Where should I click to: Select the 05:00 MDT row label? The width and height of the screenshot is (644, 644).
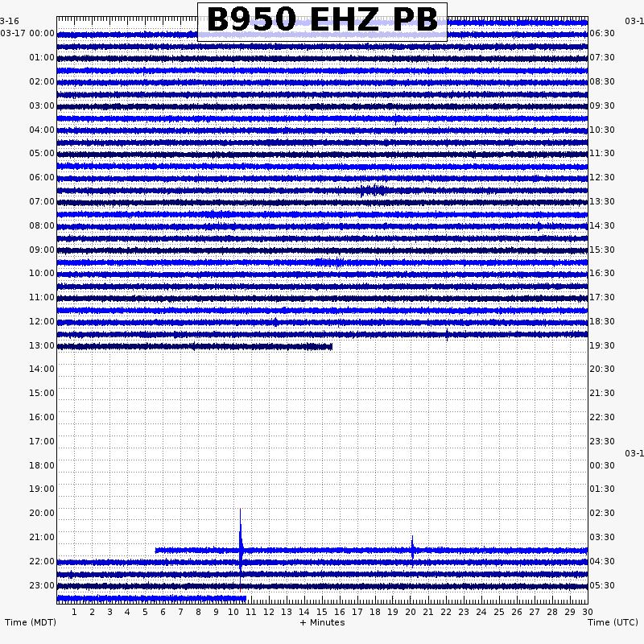[42, 153]
